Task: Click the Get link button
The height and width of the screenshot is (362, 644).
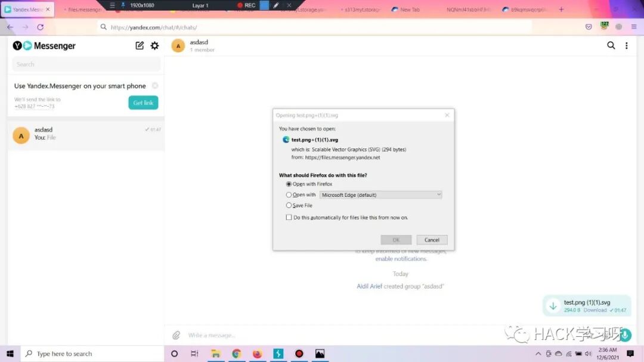Action: pos(143,103)
